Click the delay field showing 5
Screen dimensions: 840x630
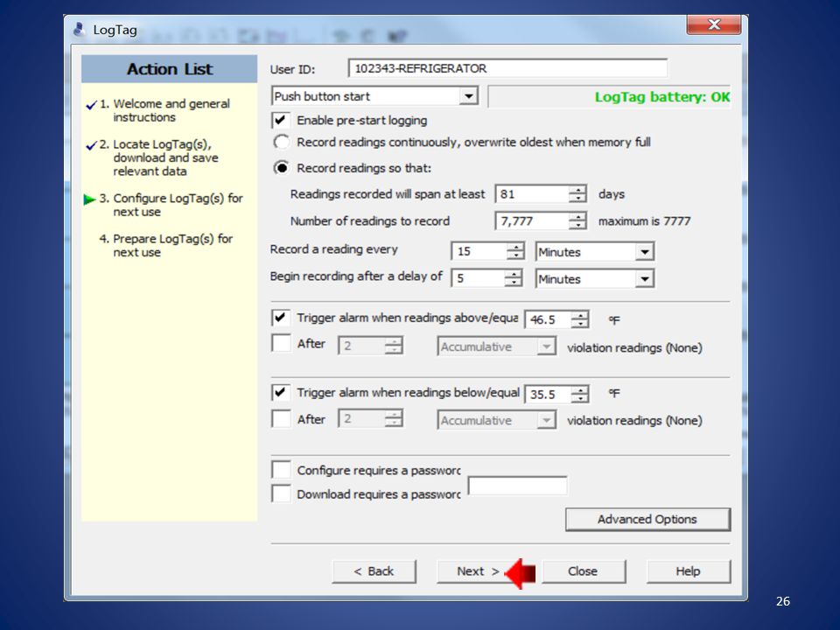(478, 278)
